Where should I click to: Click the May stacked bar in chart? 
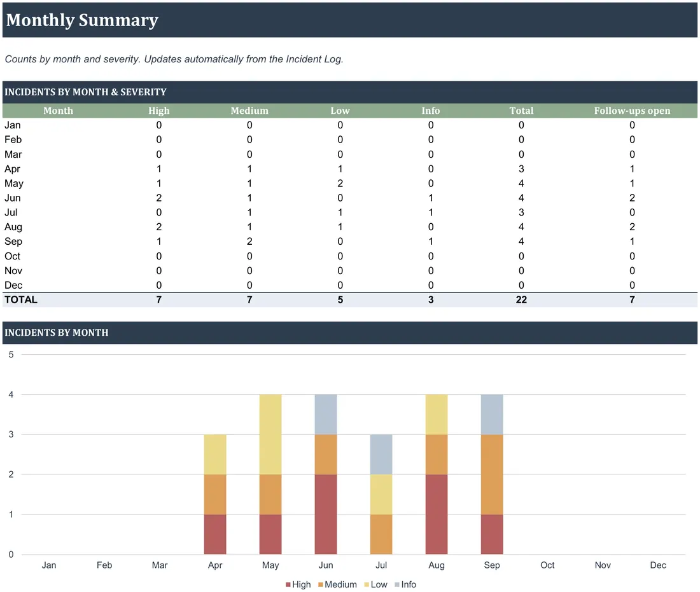[x=270, y=474]
